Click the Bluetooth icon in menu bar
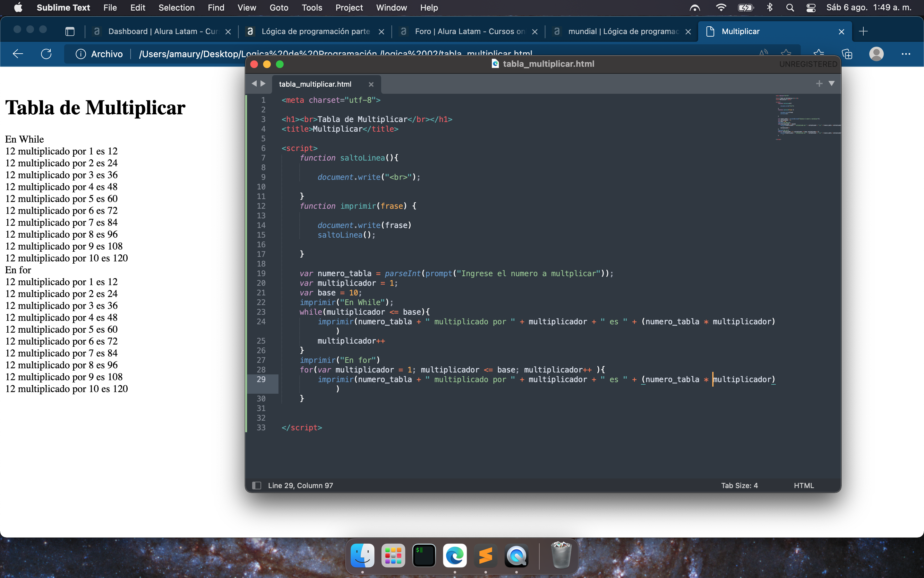The image size is (924, 578). tap(770, 8)
